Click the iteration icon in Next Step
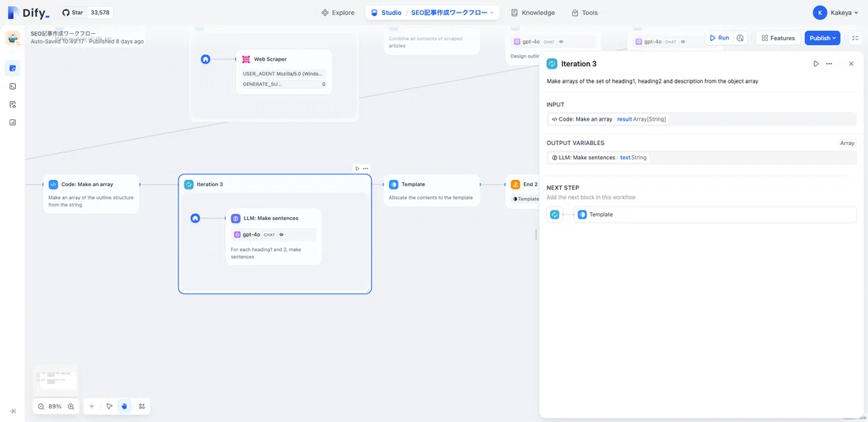The image size is (868, 422). click(x=555, y=215)
